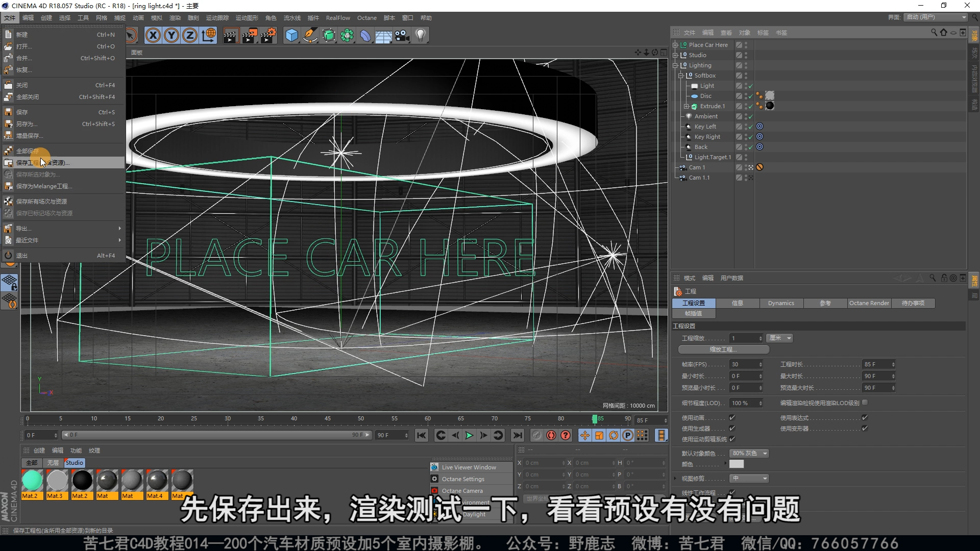980x551 pixels.
Task: Toggle the use animation (使用动画) checkbox
Action: point(732,418)
